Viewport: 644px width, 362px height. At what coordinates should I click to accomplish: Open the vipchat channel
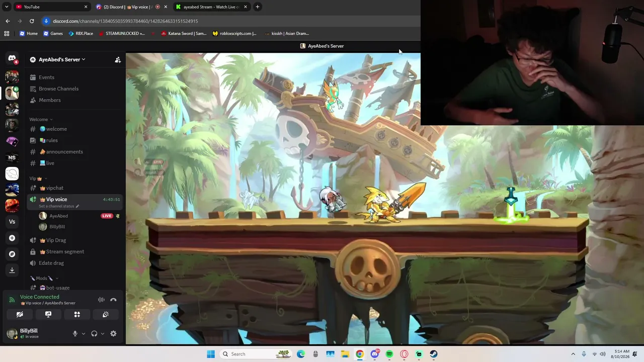[x=75, y=188]
